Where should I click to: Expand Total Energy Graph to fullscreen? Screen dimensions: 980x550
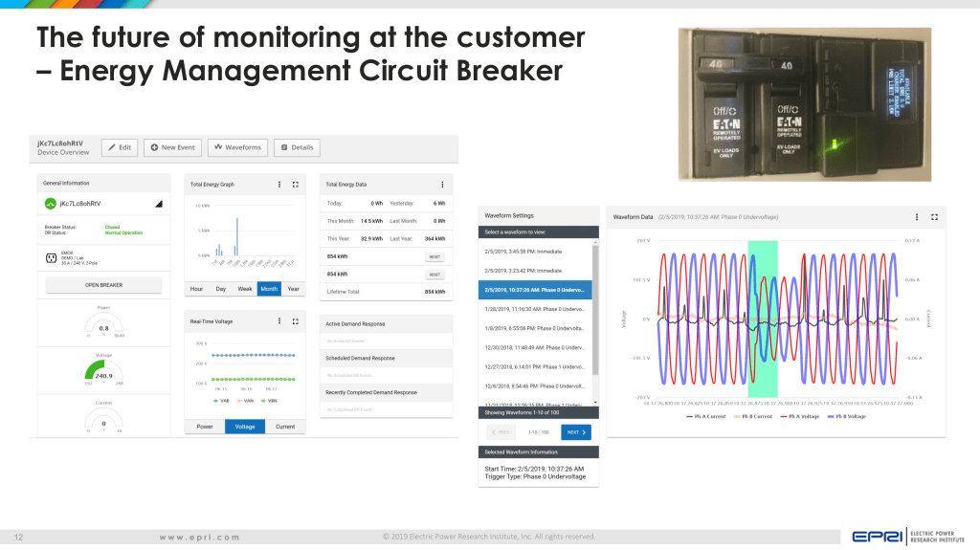click(295, 184)
